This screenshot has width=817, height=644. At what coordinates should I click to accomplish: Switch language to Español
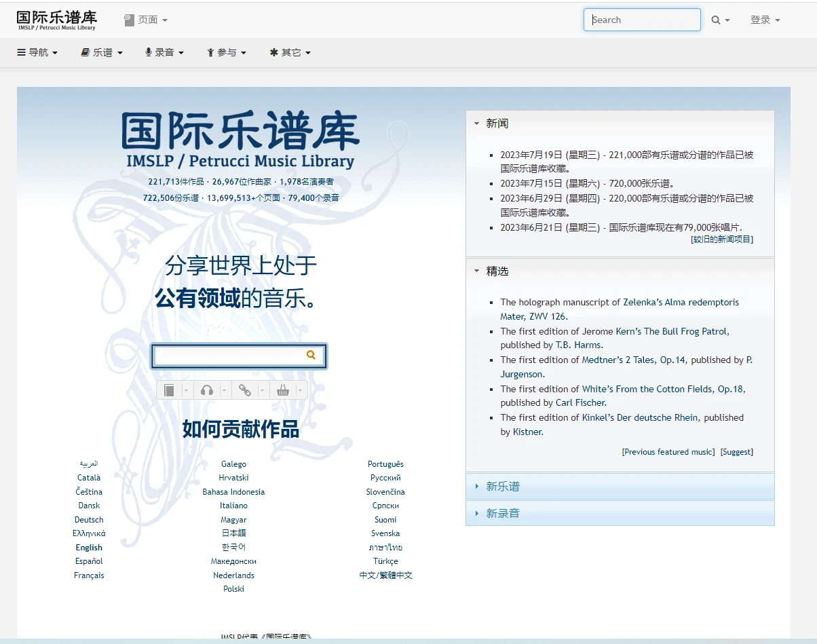tap(89, 561)
